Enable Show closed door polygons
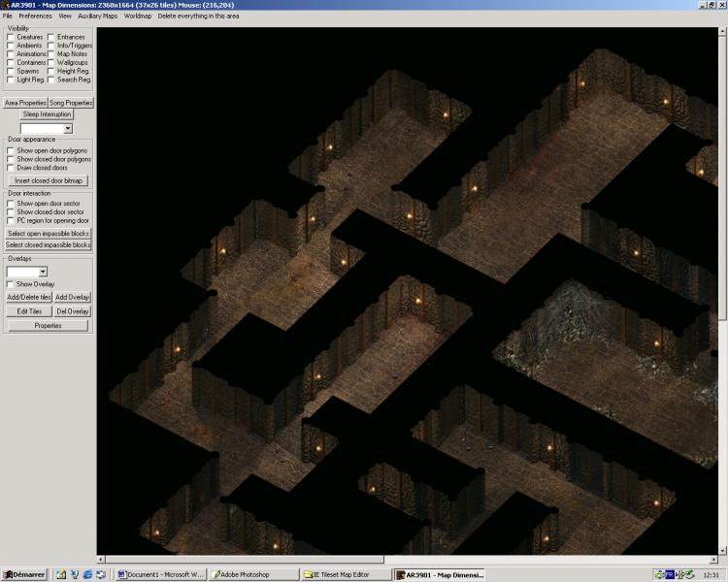 [11, 159]
